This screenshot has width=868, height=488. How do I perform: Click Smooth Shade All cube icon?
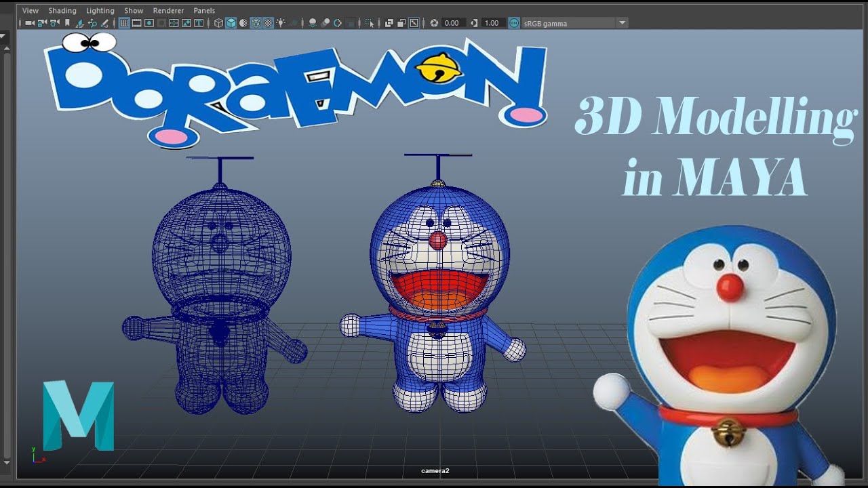pyautogui.click(x=231, y=23)
